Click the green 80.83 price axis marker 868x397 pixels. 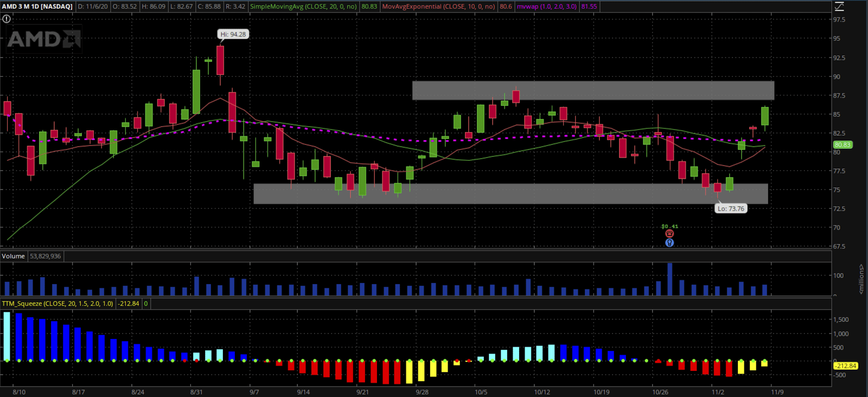pos(843,144)
